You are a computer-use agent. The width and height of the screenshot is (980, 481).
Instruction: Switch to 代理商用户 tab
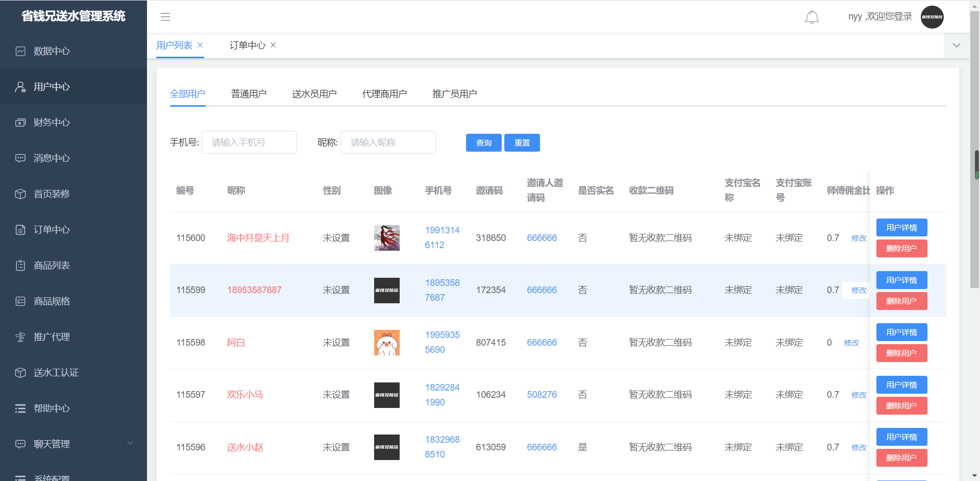point(384,94)
